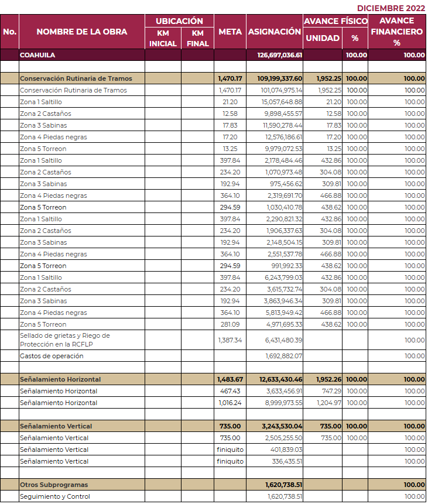Select the 1,952.26 unidad total
The image size is (428, 504).
(x=328, y=379)
